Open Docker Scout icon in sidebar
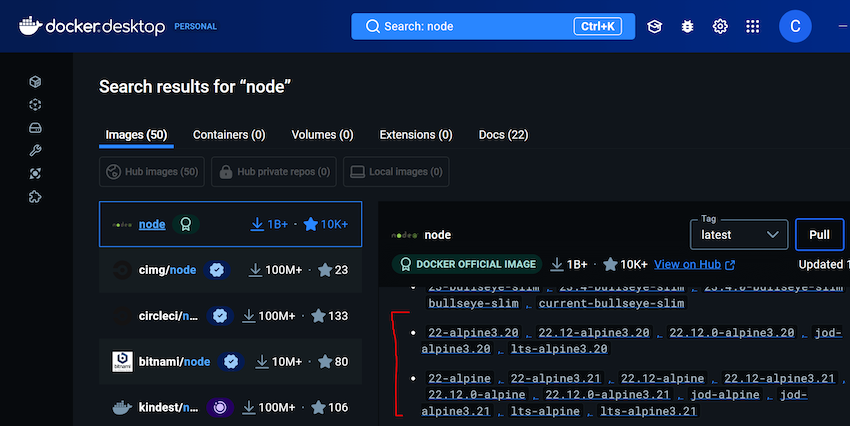 point(35,173)
